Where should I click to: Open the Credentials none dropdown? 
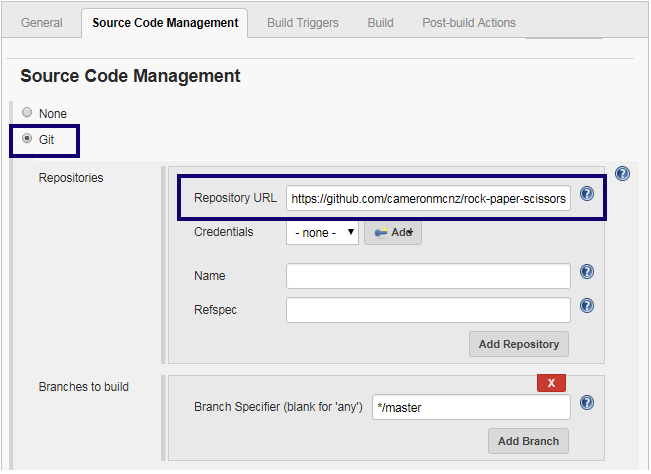tap(322, 232)
